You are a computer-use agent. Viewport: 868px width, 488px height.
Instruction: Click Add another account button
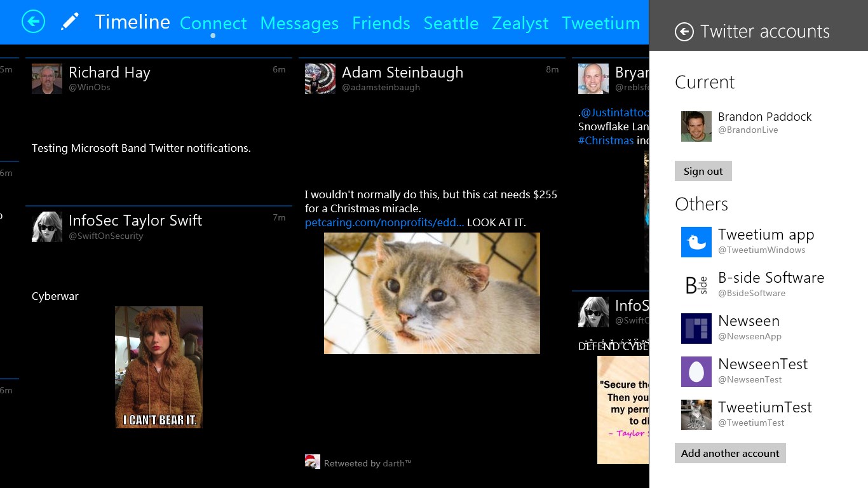click(x=730, y=453)
